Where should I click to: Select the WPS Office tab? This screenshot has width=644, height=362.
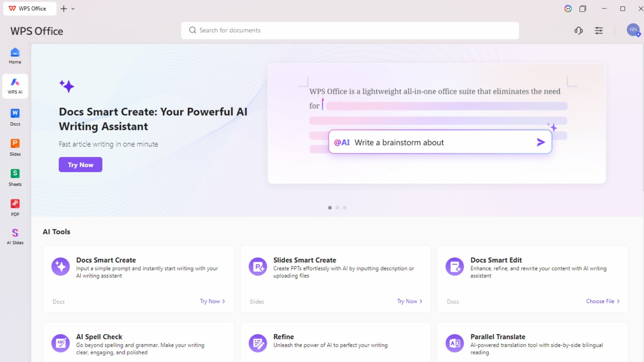coord(30,9)
